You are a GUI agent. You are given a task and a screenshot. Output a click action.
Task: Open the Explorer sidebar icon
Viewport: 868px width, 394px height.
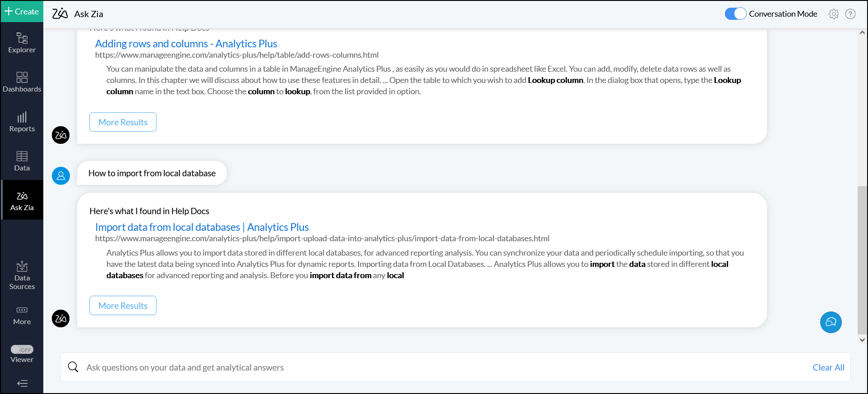[22, 43]
